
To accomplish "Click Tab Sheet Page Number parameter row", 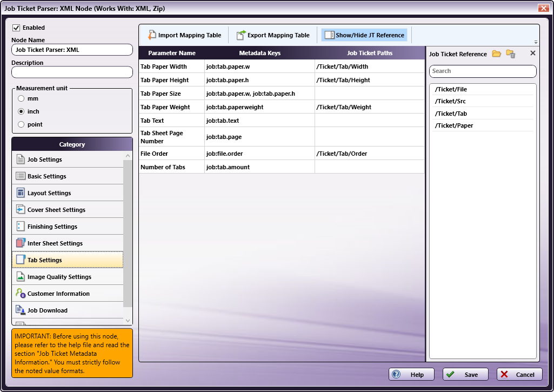I will (282, 137).
